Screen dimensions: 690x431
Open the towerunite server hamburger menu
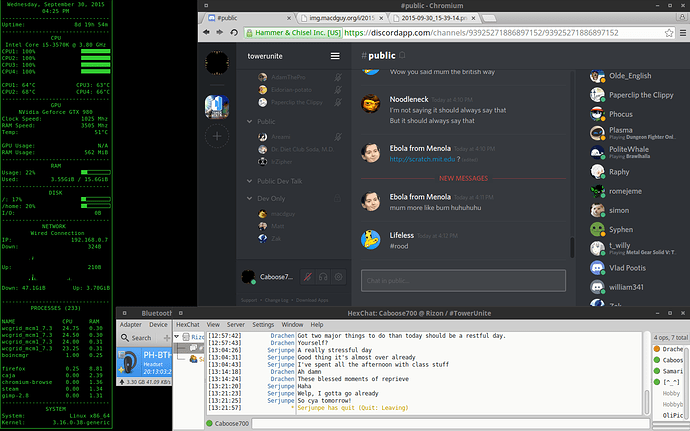click(x=335, y=56)
